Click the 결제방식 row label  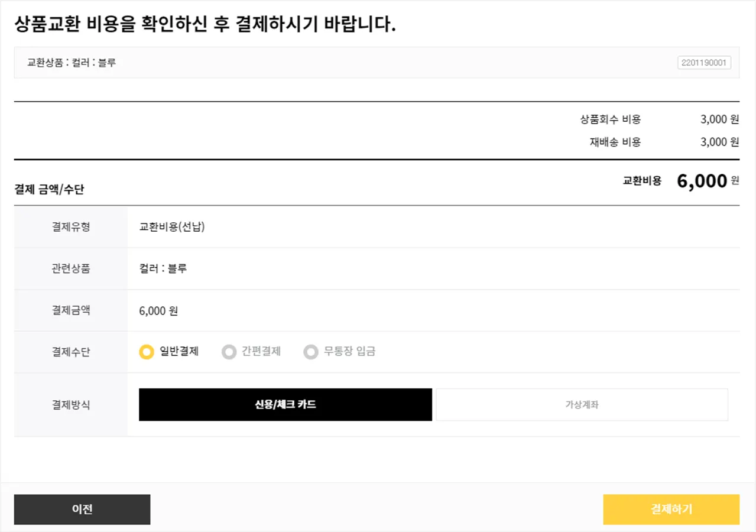point(71,405)
